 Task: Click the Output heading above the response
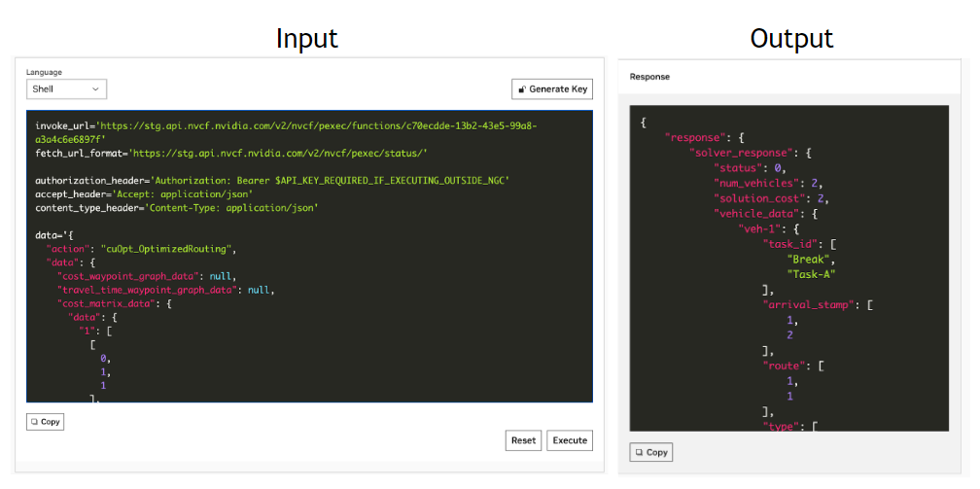point(790,38)
